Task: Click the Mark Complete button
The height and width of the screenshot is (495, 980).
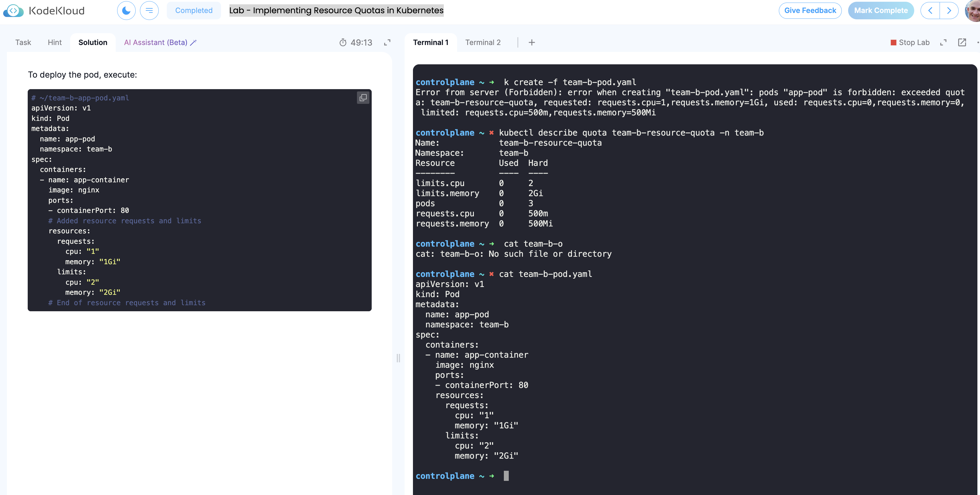Action: coord(880,10)
